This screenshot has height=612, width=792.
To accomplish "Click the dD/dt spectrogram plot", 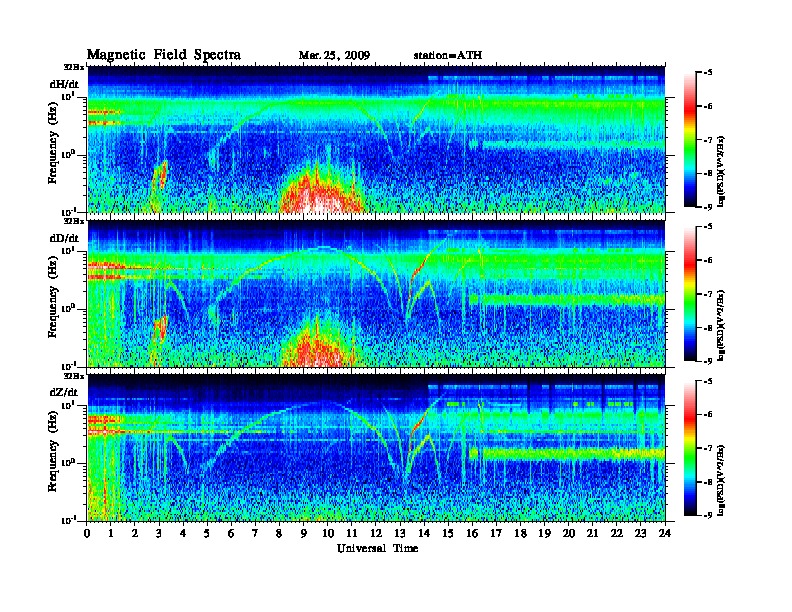I will [x=376, y=293].
